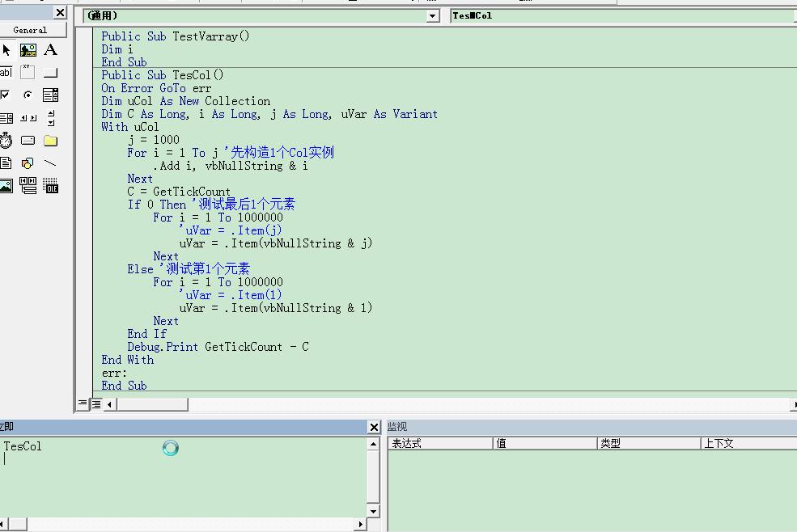The width and height of the screenshot is (797, 532).
Task: Click the General tab on the toolbox
Action: click(32, 29)
